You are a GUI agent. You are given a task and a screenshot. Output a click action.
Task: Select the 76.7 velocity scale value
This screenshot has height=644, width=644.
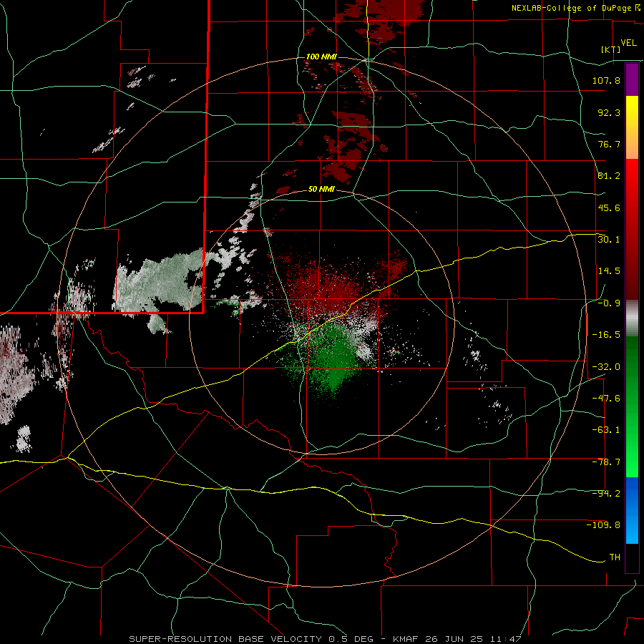tap(609, 144)
